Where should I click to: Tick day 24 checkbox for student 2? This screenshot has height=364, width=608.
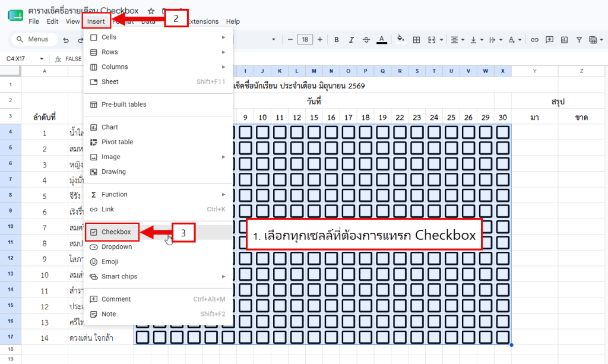pyautogui.click(x=434, y=148)
